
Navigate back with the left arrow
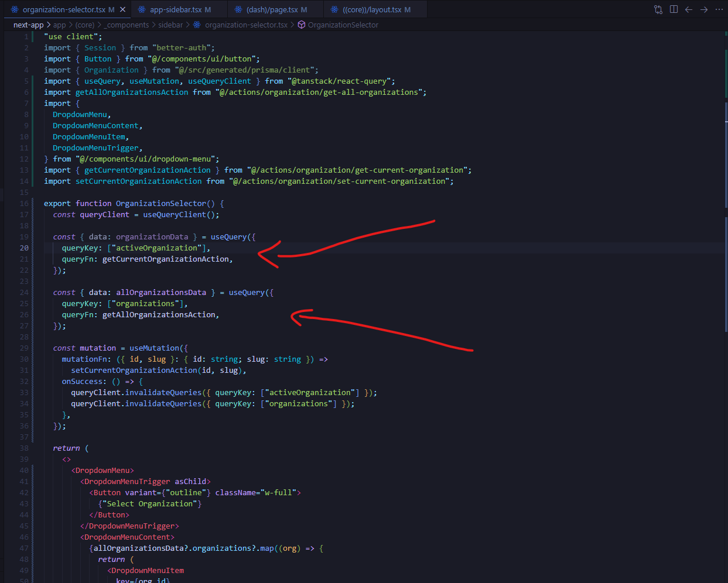[689, 9]
